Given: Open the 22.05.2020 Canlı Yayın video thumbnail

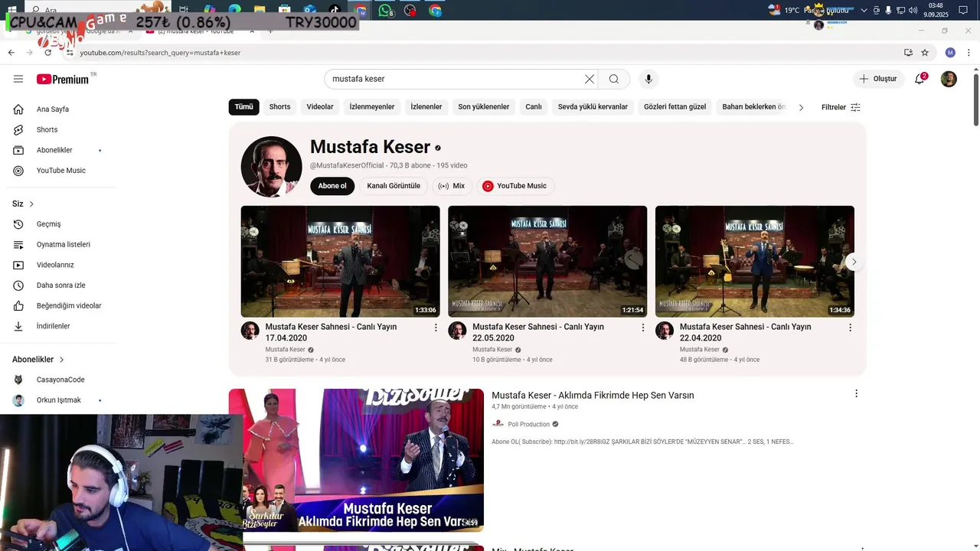Looking at the screenshot, I should [x=547, y=261].
